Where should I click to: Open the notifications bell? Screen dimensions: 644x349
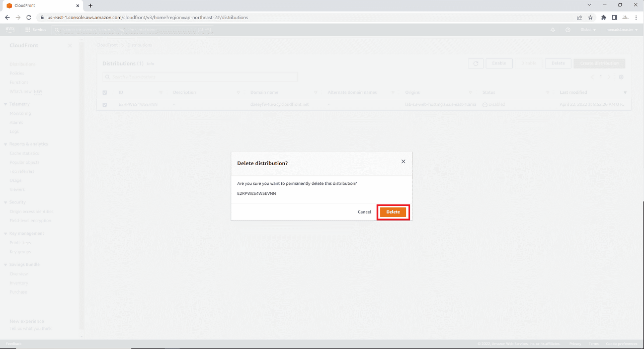click(x=553, y=30)
